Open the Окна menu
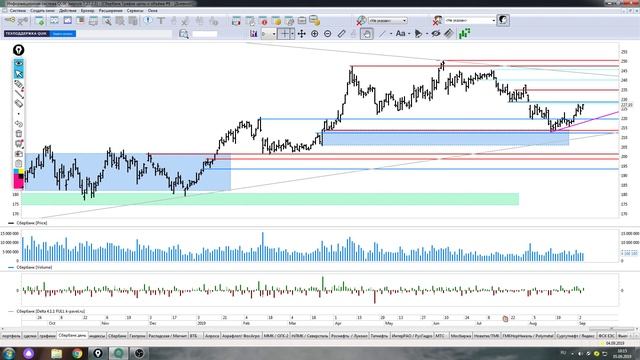This screenshot has height=360, width=640. (152, 11)
